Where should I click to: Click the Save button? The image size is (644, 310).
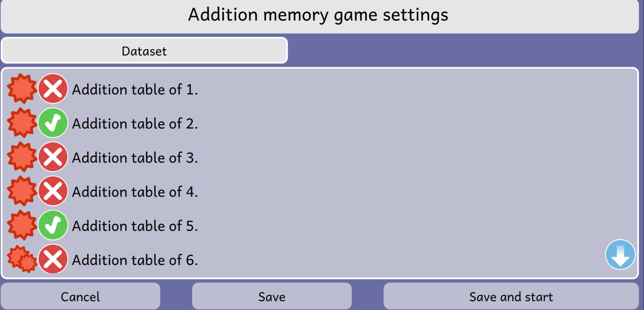pos(272,297)
